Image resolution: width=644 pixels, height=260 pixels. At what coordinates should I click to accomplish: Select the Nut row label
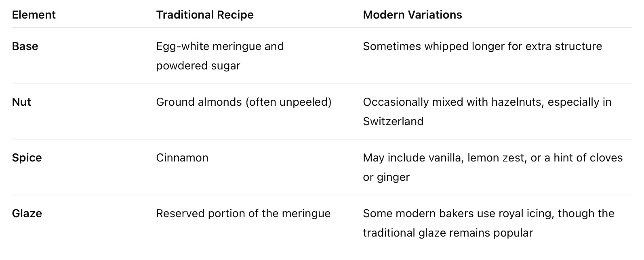(21, 102)
